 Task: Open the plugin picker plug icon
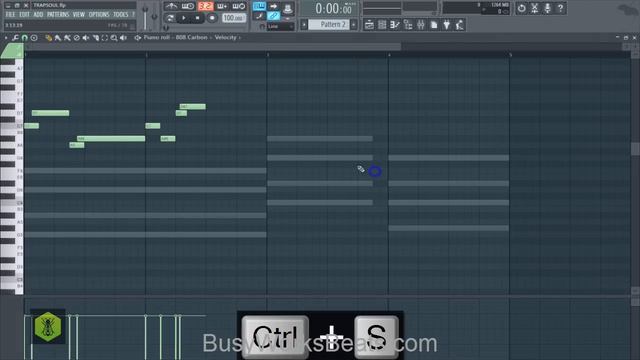tap(447, 25)
